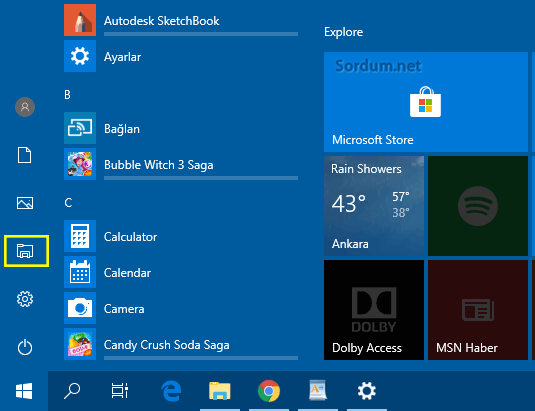Viewport: 535px width, 411px height.
Task: Select Autodesk SketchBook text label
Action: 161,21
